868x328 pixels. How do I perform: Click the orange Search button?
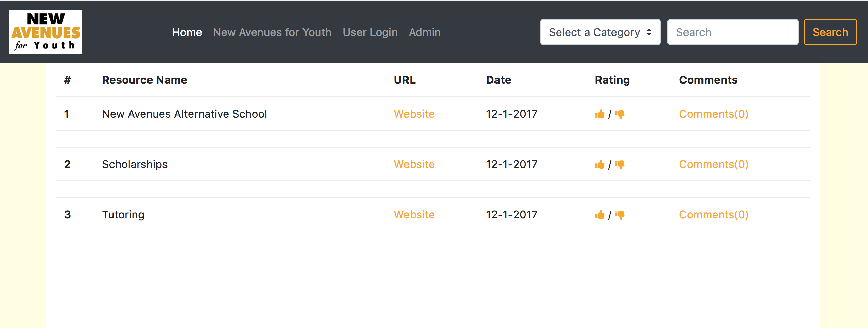click(830, 32)
